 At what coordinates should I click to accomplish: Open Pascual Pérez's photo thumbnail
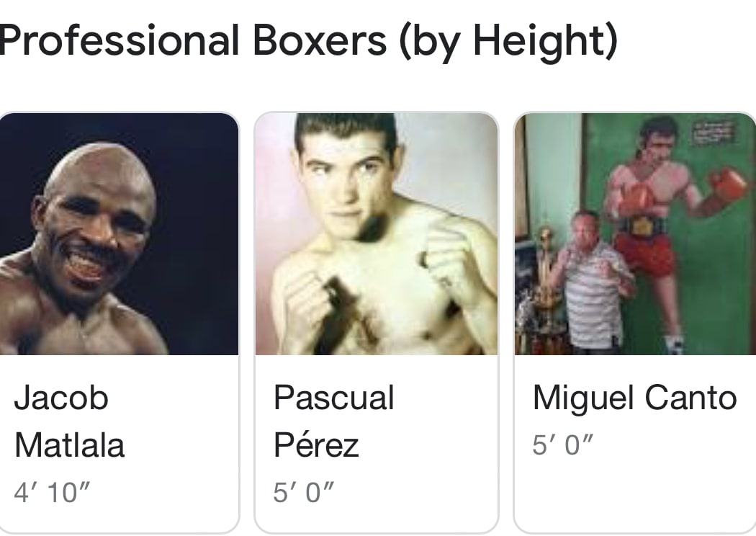coord(376,234)
